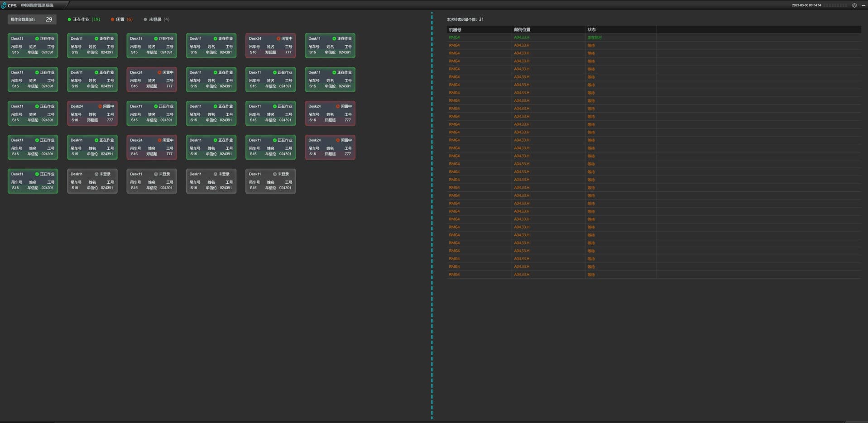868x423 pixels.
Task: Select the working Desk11 card in bottom row
Action: tap(33, 181)
